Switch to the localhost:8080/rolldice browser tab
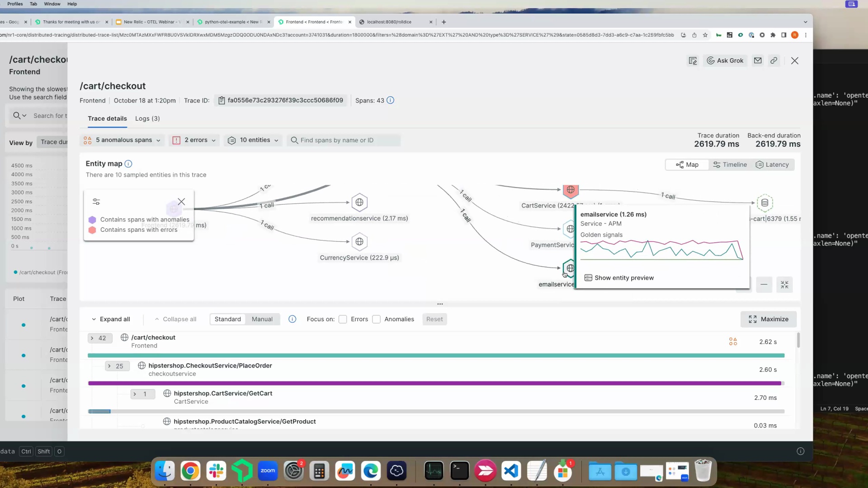 396,22
